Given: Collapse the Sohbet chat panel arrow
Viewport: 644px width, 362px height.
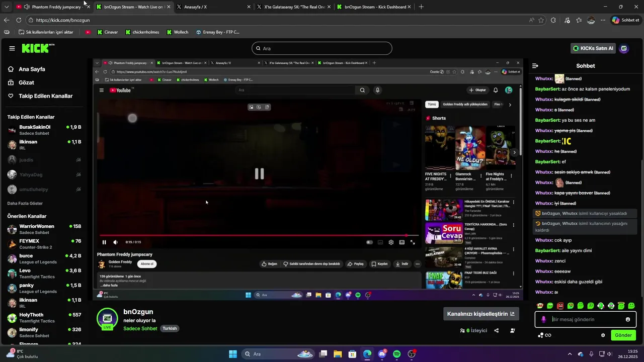Looking at the screenshot, I should 535,66.
